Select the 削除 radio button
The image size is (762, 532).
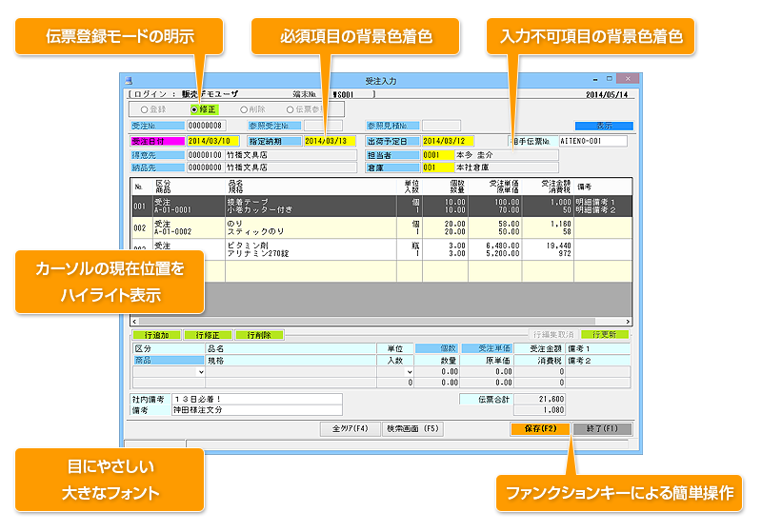pos(244,109)
